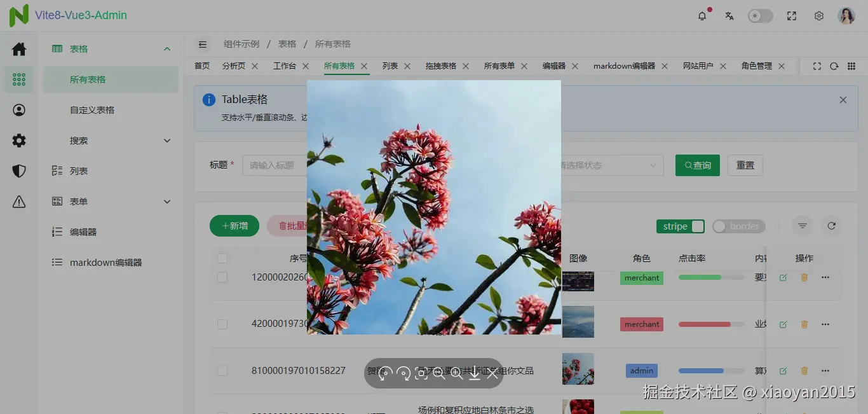Image resolution: width=868 pixels, height=414 pixels.
Task: Edit row 810000197010158227
Action: [x=783, y=371]
